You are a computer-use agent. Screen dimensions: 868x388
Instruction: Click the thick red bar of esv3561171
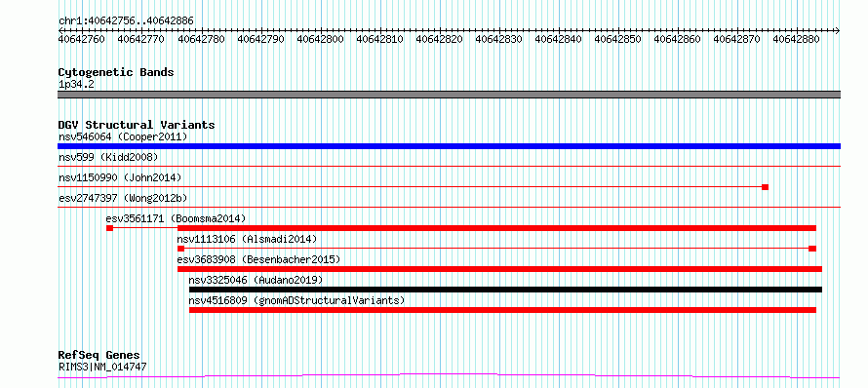(x=496, y=228)
